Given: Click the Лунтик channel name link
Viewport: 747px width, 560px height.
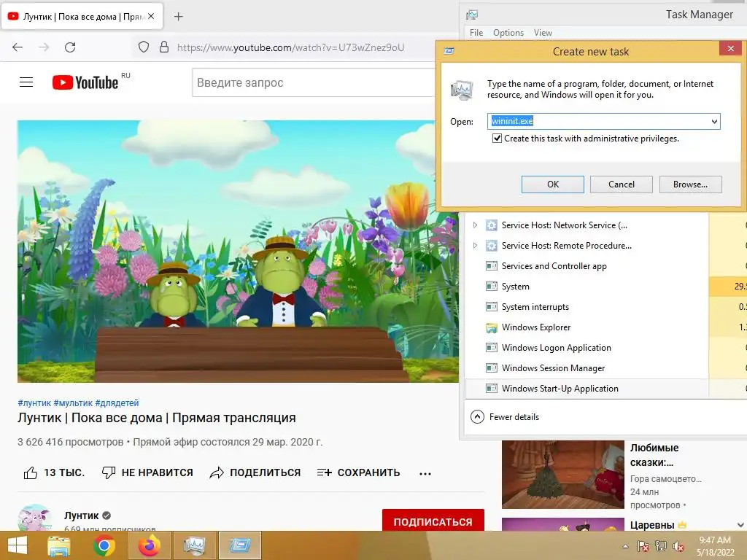Looking at the screenshot, I should 82,516.
